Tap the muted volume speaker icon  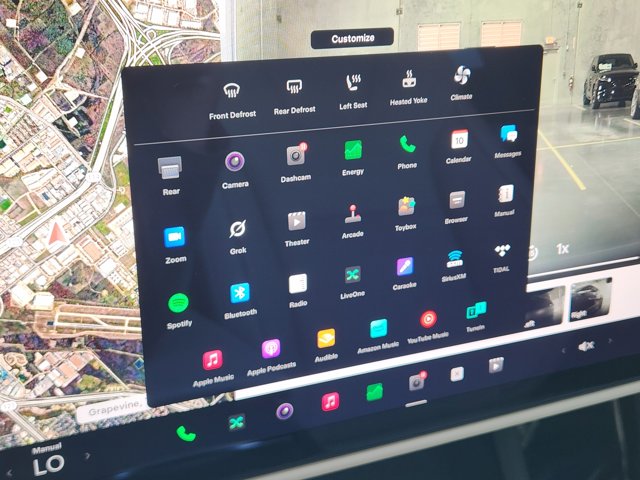pyautogui.click(x=587, y=347)
